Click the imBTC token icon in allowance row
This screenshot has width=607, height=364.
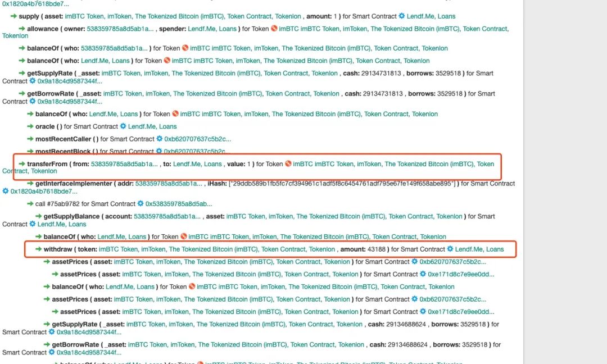(x=274, y=28)
